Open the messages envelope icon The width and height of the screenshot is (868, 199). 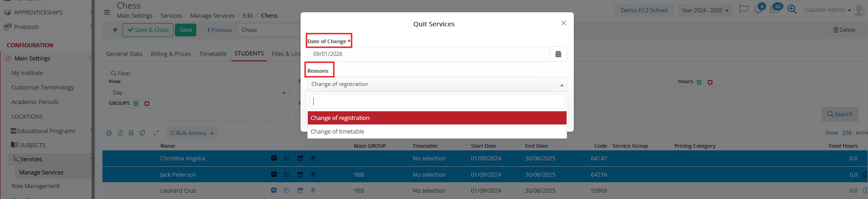(x=774, y=10)
